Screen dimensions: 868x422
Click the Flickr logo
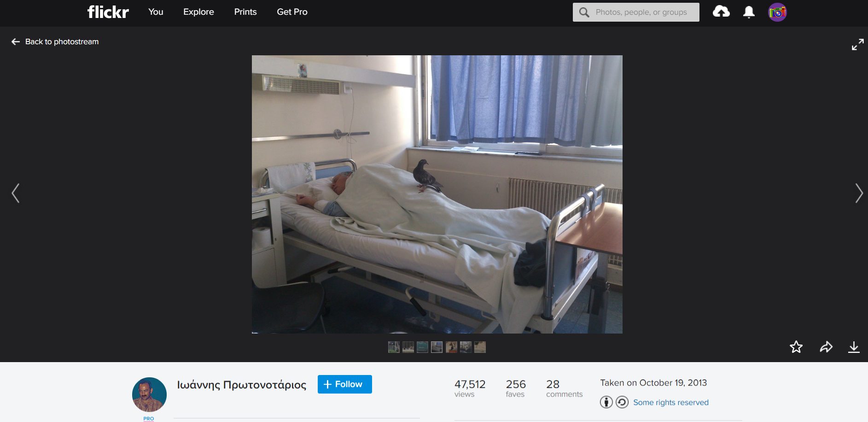pos(108,12)
